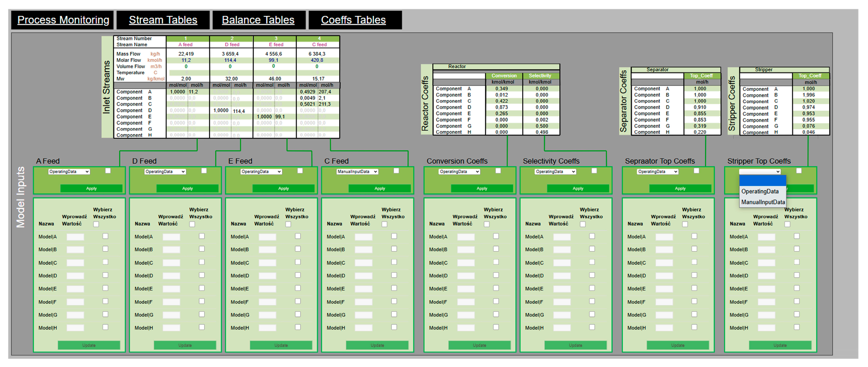Check Wybierz Wszystko box in the A Feed panel
The width and height of the screenshot is (868, 367).
click(x=96, y=224)
